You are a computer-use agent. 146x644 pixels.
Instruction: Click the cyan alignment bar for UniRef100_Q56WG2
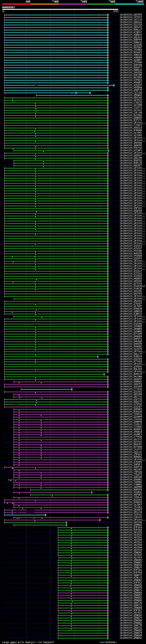72,95
